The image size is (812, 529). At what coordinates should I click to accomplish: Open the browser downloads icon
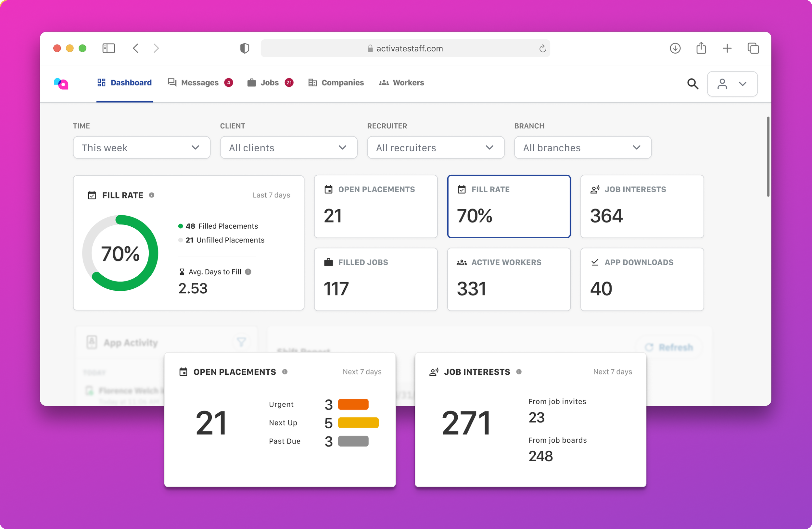pyautogui.click(x=675, y=48)
